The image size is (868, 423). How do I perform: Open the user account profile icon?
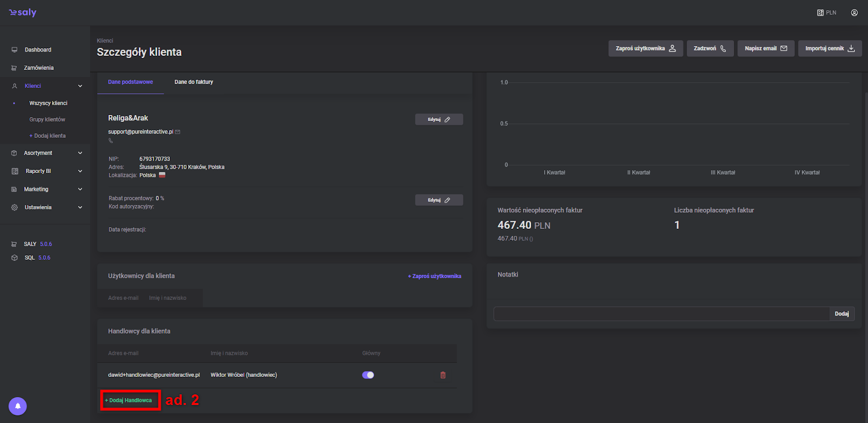(854, 12)
